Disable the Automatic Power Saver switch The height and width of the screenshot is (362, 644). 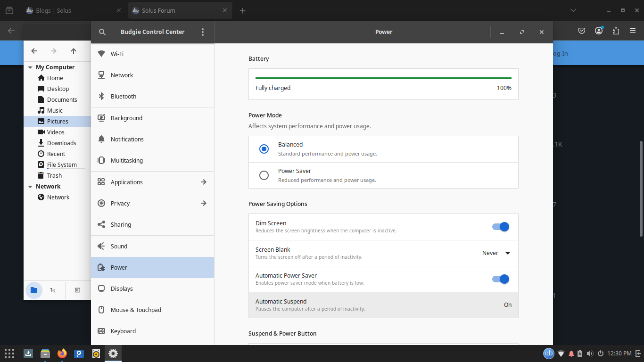tap(500, 279)
